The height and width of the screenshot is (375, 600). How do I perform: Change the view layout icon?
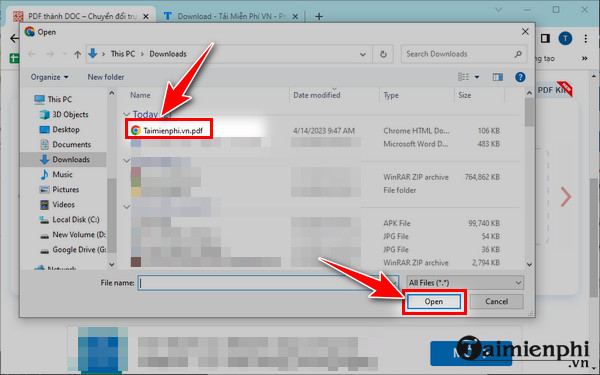point(463,77)
